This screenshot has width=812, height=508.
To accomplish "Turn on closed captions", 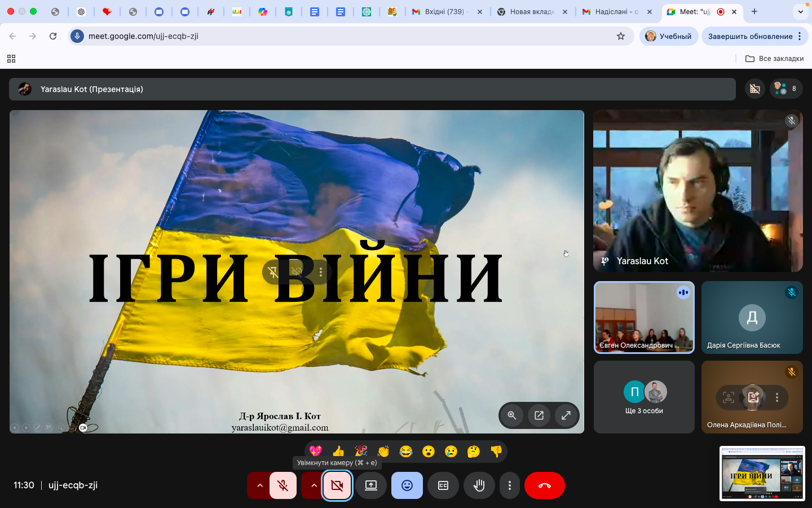I will point(443,485).
